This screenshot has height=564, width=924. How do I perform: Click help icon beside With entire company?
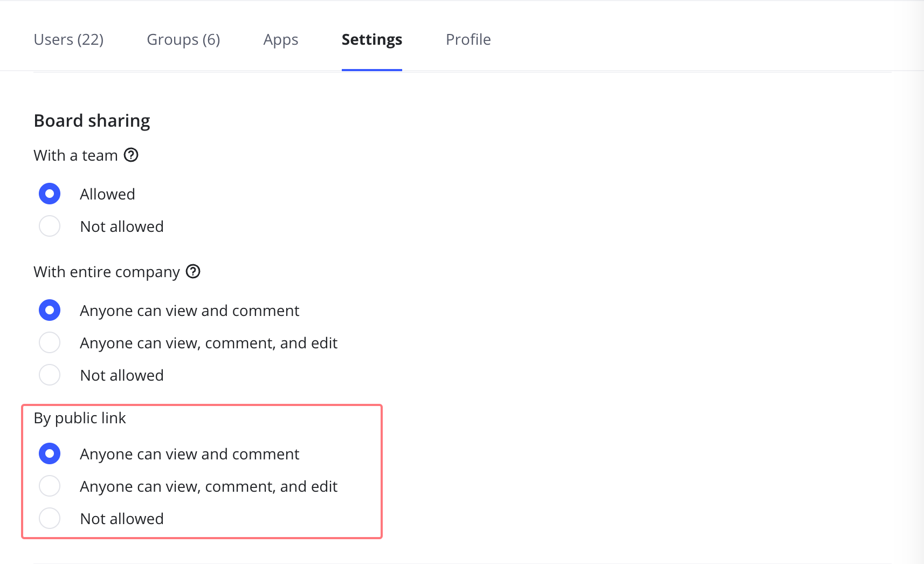point(193,272)
